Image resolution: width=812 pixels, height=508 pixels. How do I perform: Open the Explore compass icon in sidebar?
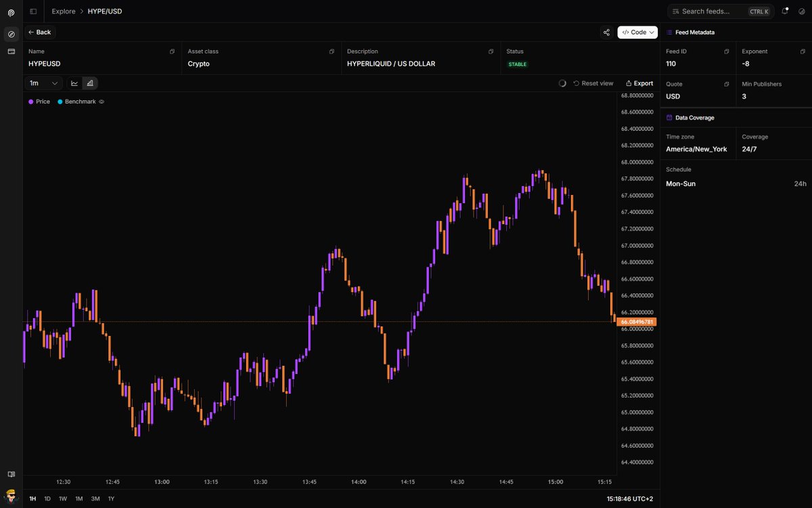click(11, 34)
